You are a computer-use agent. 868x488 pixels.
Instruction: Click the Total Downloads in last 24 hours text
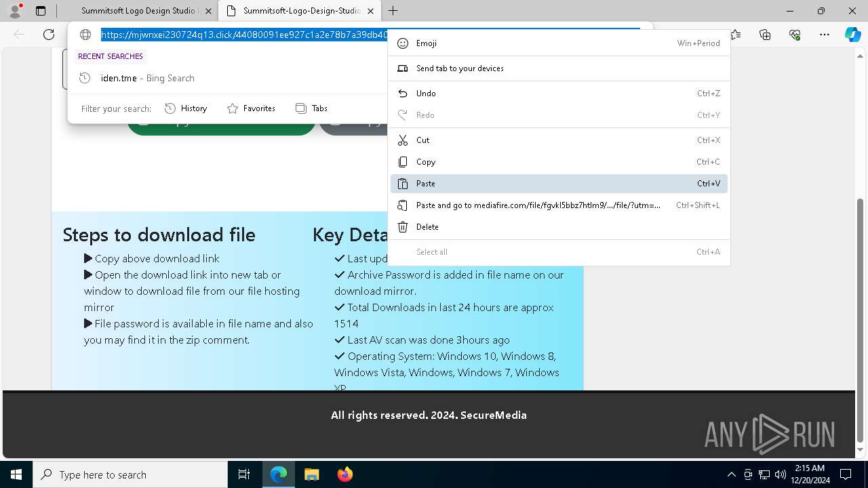(x=444, y=315)
